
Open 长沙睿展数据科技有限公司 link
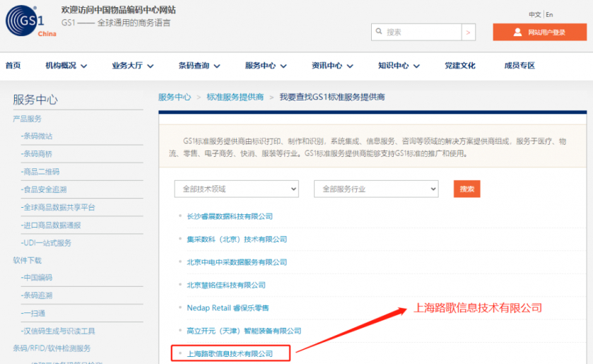pyautogui.click(x=230, y=216)
